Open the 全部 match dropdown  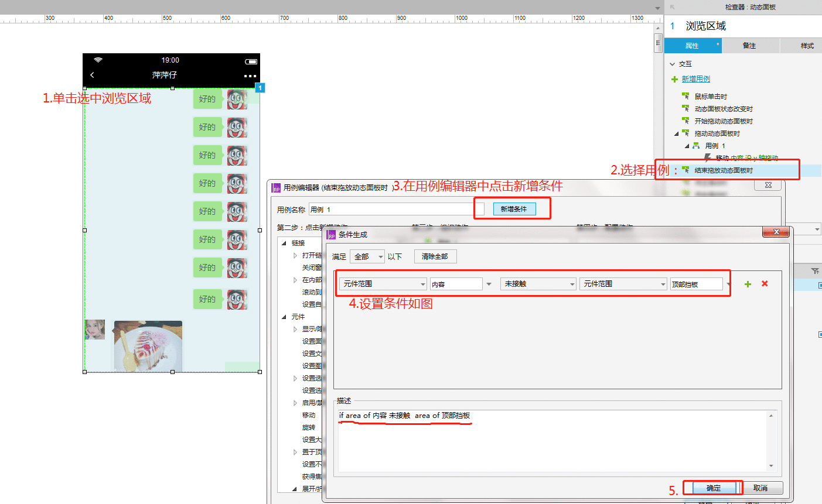pos(367,256)
